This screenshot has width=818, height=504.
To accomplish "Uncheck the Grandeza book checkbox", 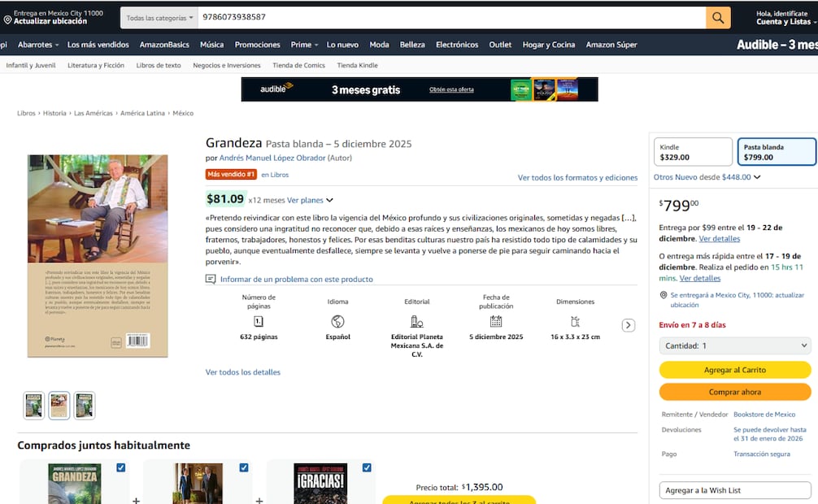I will point(121,467).
